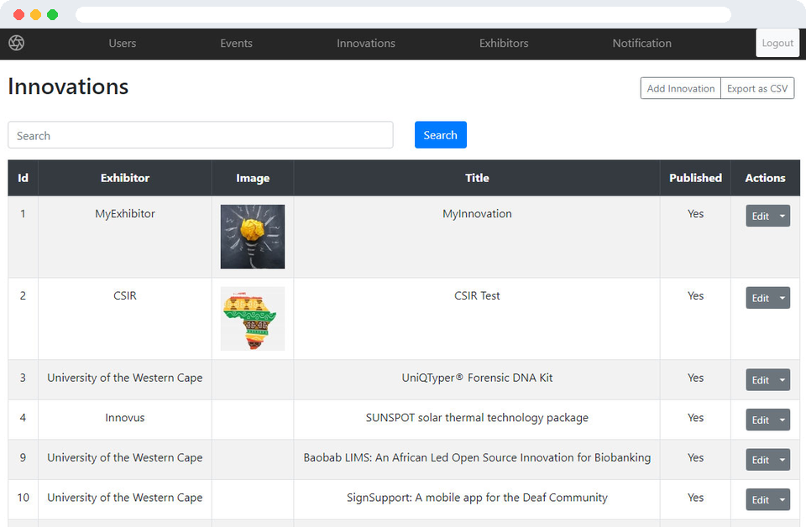The height and width of the screenshot is (532, 806).
Task: Open Edit dropdown arrow for SUNSPOT row
Action: (x=782, y=420)
